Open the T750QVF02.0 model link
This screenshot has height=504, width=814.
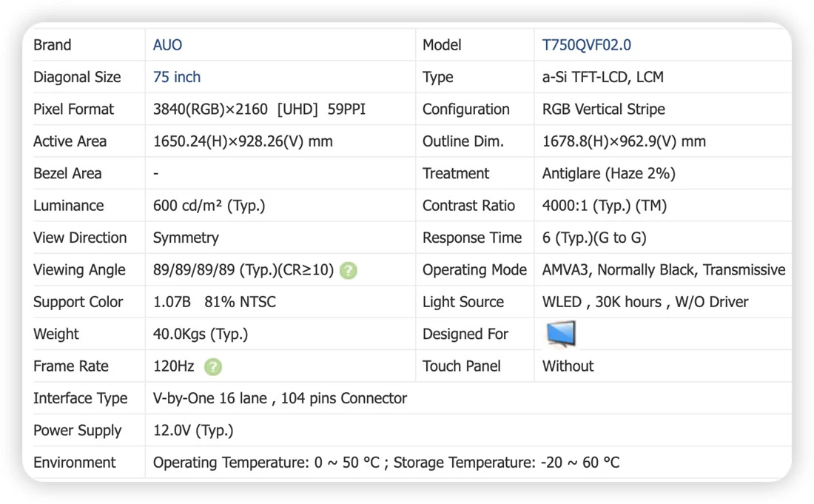click(x=587, y=45)
